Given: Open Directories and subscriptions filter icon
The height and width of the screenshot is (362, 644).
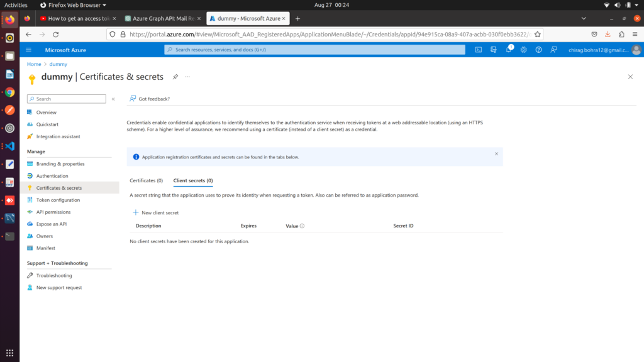Looking at the screenshot, I should (493, 50).
